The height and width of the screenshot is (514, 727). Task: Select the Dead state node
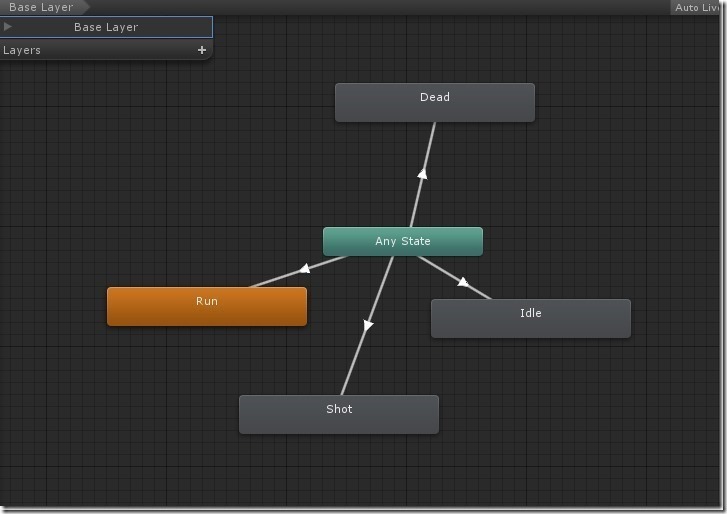[434, 102]
